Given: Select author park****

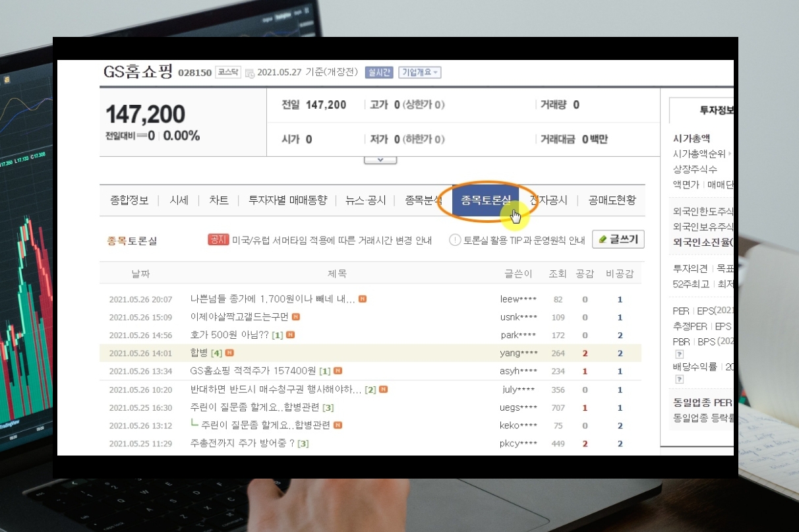Looking at the screenshot, I should coord(519,335).
